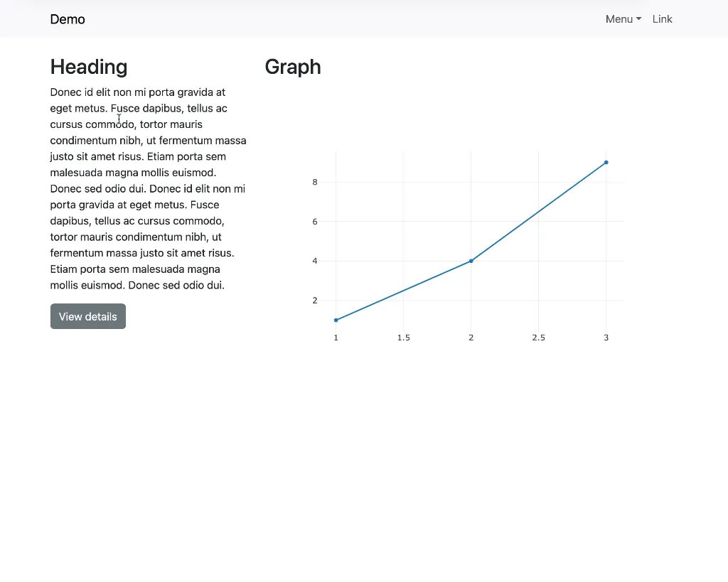The height and width of the screenshot is (582, 728).
Task: Click the x-axis tick label 3
Action: click(x=606, y=338)
